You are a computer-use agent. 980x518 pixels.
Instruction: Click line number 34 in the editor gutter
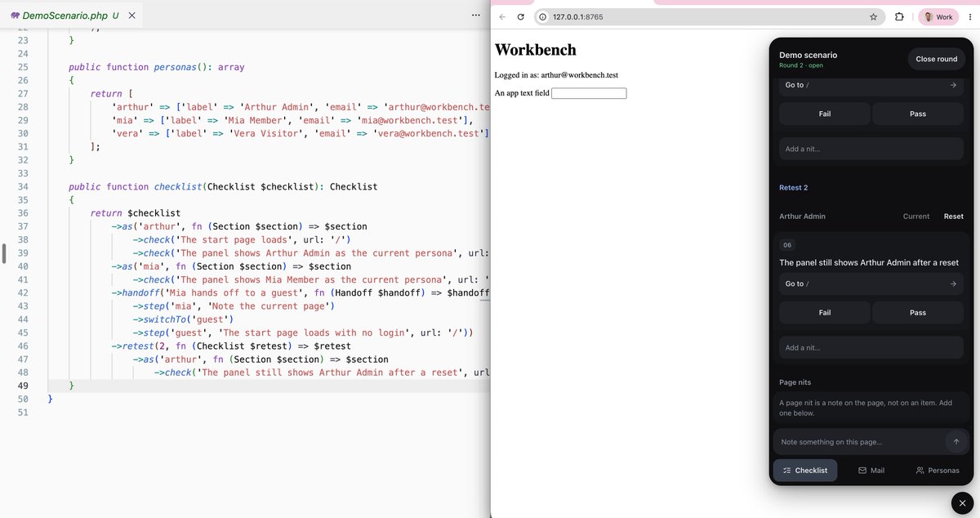(x=23, y=186)
